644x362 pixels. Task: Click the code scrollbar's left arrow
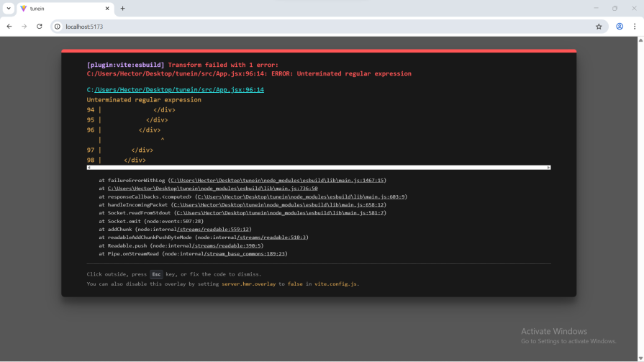pos(89,167)
